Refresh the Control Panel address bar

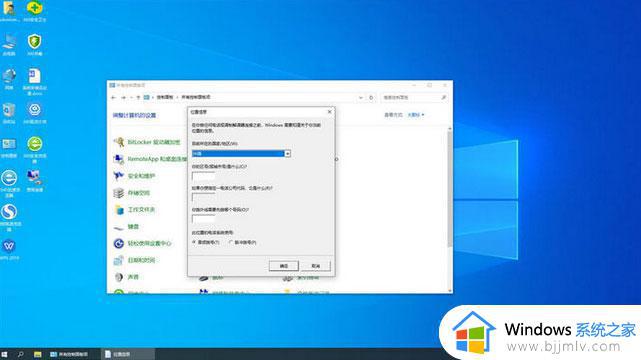pyautogui.click(x=371, y=98)
